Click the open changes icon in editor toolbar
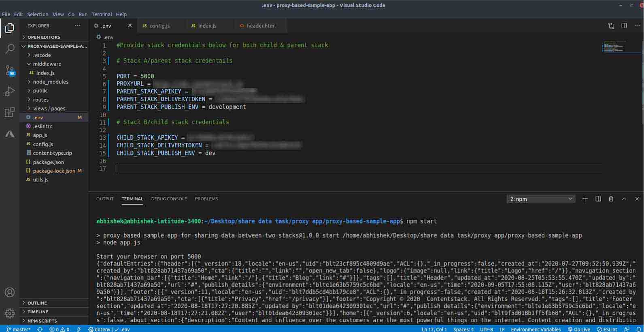 point(611,26)
